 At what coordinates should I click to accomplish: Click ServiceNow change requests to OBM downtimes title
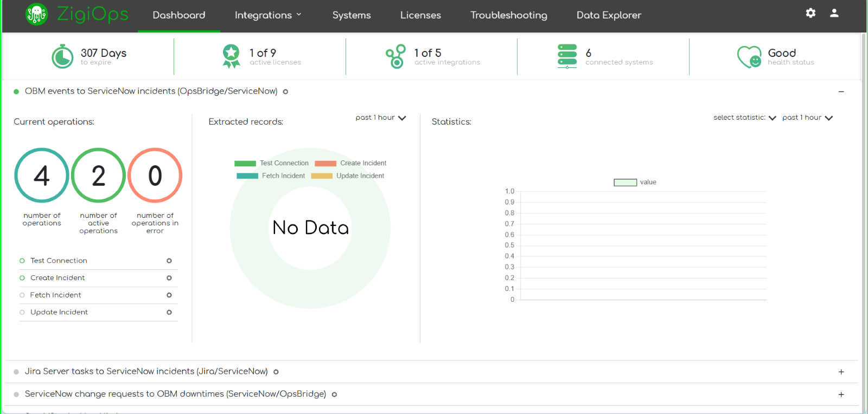click(x=176, y=394)
